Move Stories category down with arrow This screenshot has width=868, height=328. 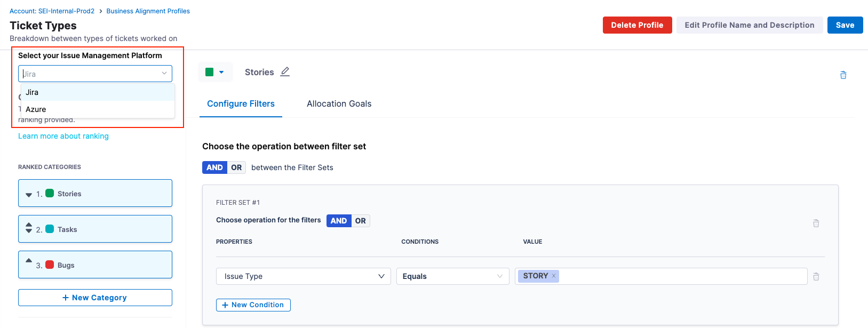pos(29,195)
